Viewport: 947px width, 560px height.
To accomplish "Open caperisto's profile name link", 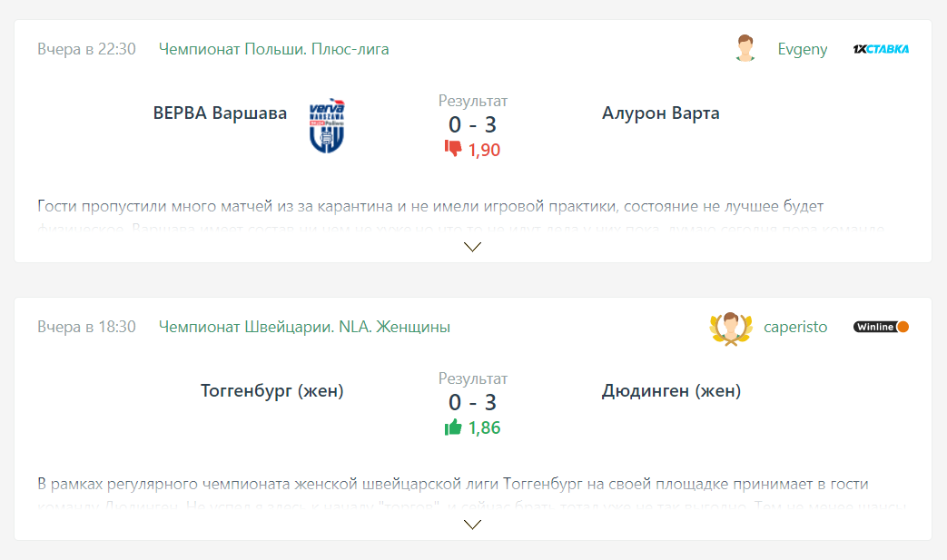I will pos(795,327).
